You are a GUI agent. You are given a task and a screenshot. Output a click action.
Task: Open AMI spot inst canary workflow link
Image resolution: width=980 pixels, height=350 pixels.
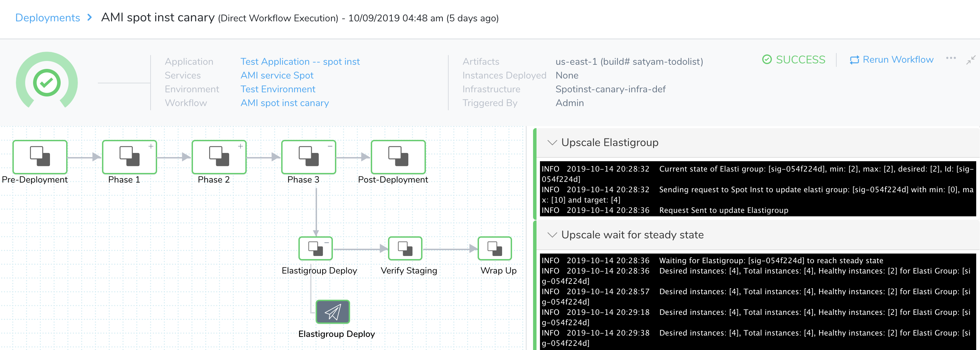pos(285,103)
